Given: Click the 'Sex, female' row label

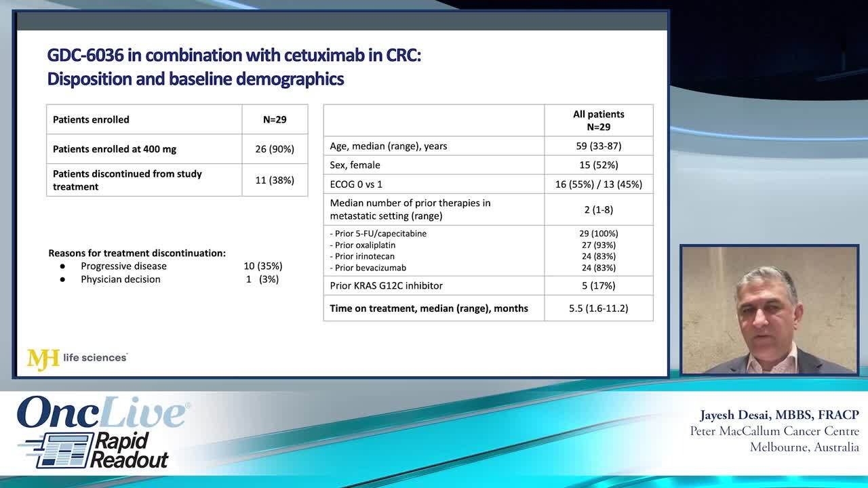Looking at the screenshot, I should 355,165.
